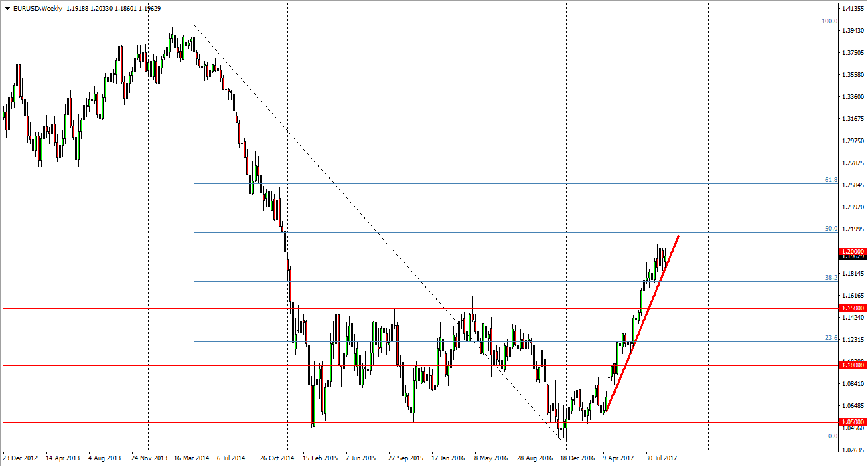Click the red 1.20000 price label
868x467 pixels.
coord(853,251)
